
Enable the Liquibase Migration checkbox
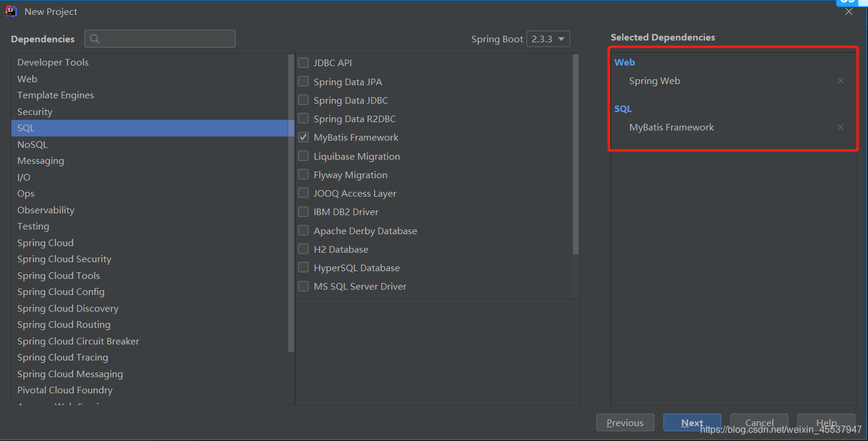304,156
